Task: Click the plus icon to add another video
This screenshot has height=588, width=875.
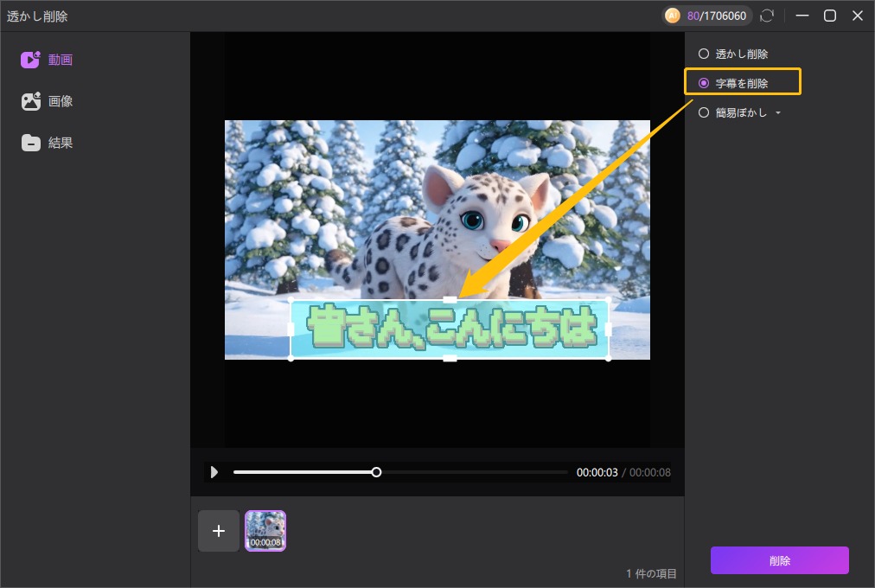Action: pyautogui.click(x=219, y=532)
